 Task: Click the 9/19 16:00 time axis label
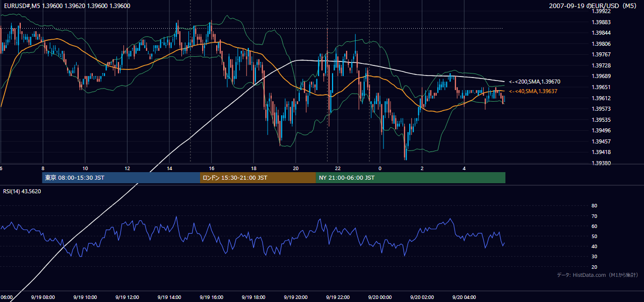[211, 297]
